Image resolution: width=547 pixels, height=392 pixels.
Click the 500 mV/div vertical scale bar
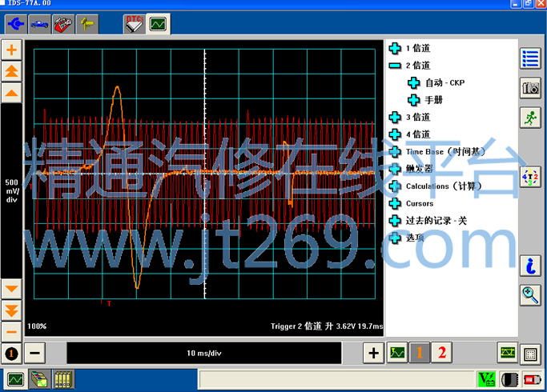11,191
